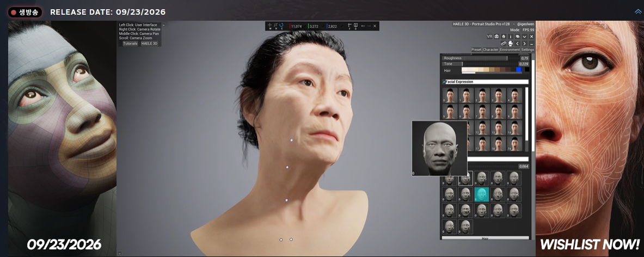Click the red X coordinate value 11,074
The image size is (644, 257).
(x=296, y=26)
